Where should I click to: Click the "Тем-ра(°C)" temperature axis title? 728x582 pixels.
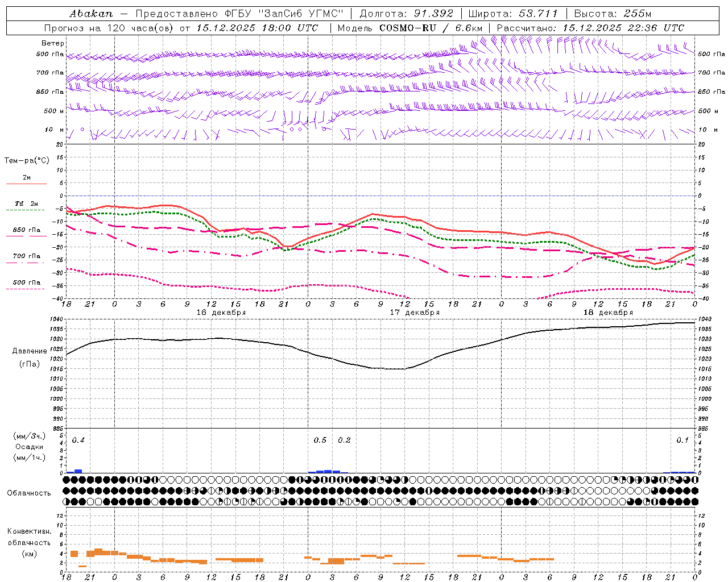(x=27, y=161)
